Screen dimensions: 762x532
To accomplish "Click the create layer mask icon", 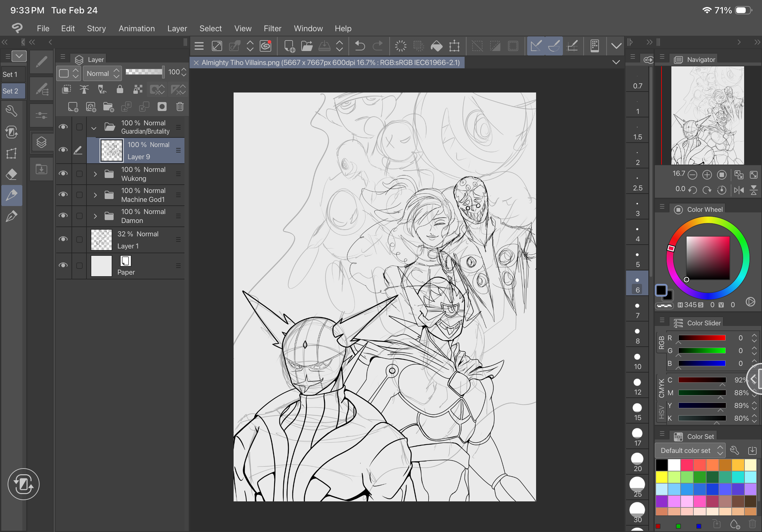I will point(162,107).
